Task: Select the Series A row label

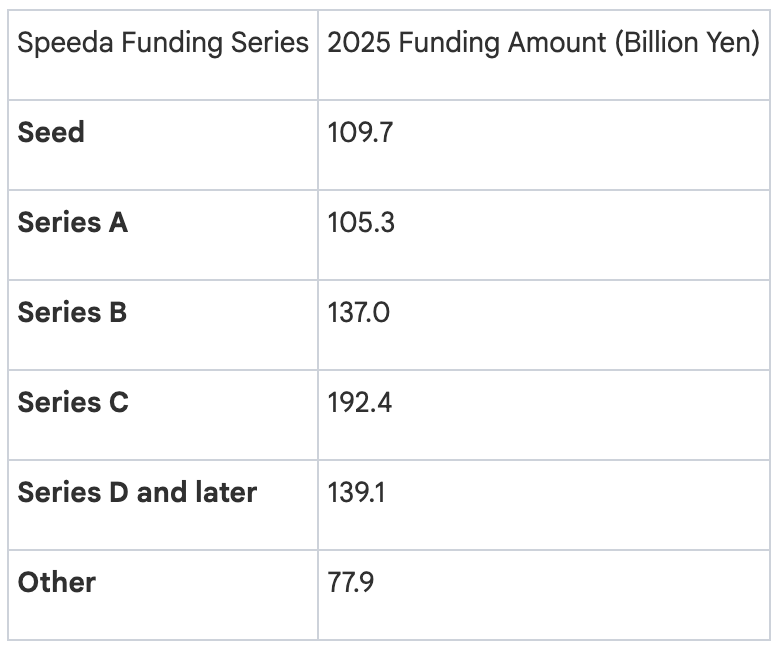Action: point(73,222)
